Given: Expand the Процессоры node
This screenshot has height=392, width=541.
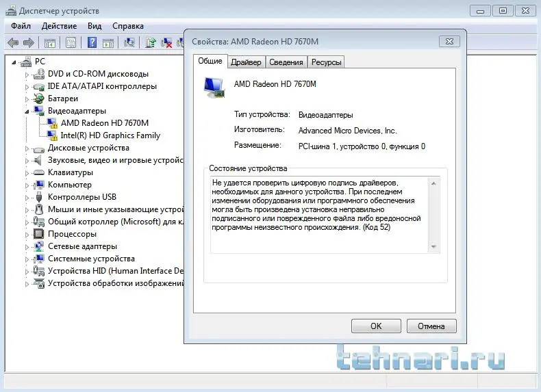Looking at the screenshot, I should point(27,235).
